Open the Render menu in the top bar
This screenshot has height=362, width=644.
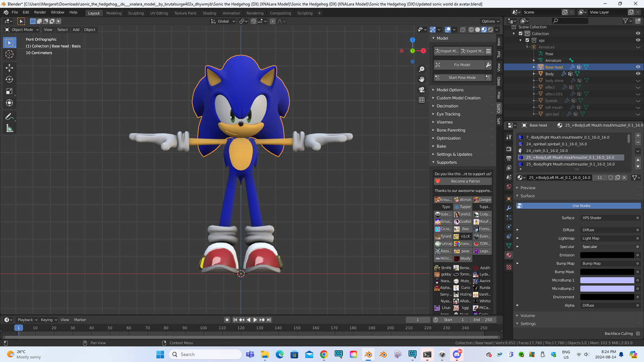[39, 11]
